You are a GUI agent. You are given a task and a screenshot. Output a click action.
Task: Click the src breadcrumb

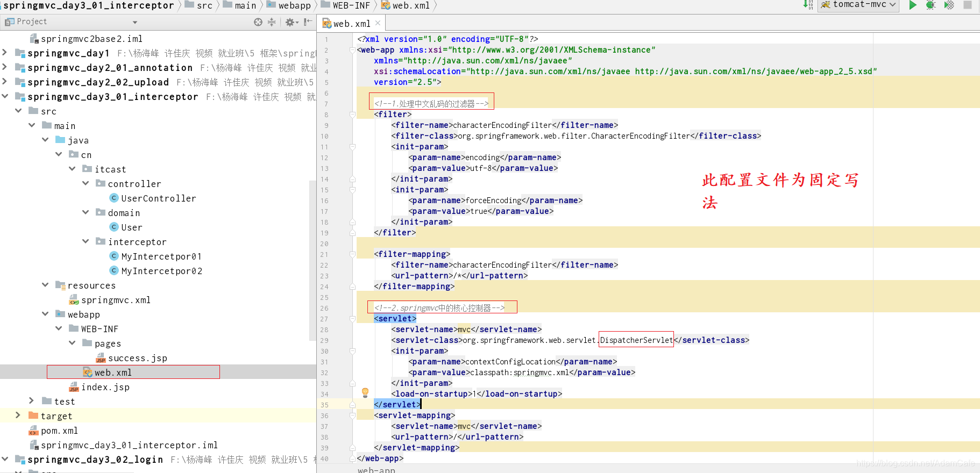coord(198,5)
